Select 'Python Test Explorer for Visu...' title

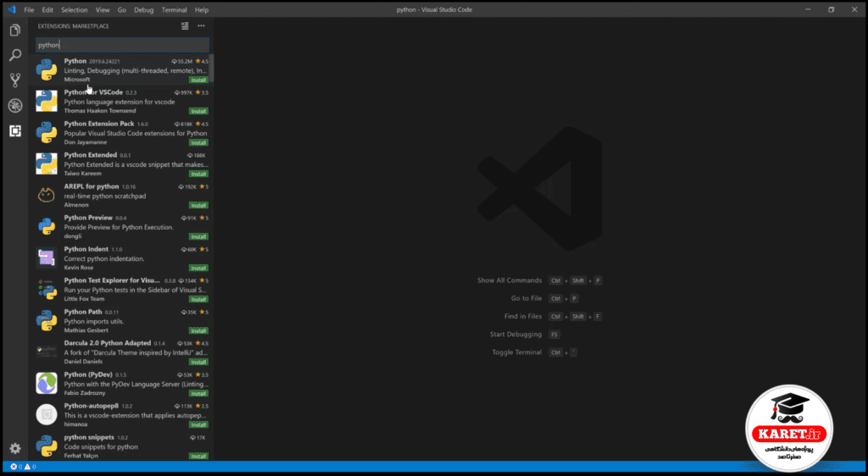click(112, 280)
